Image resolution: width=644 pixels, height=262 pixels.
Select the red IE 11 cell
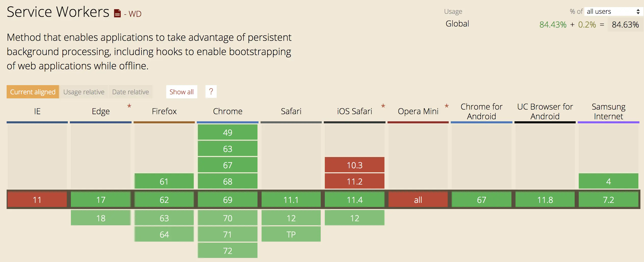click(x=37, y=200)
